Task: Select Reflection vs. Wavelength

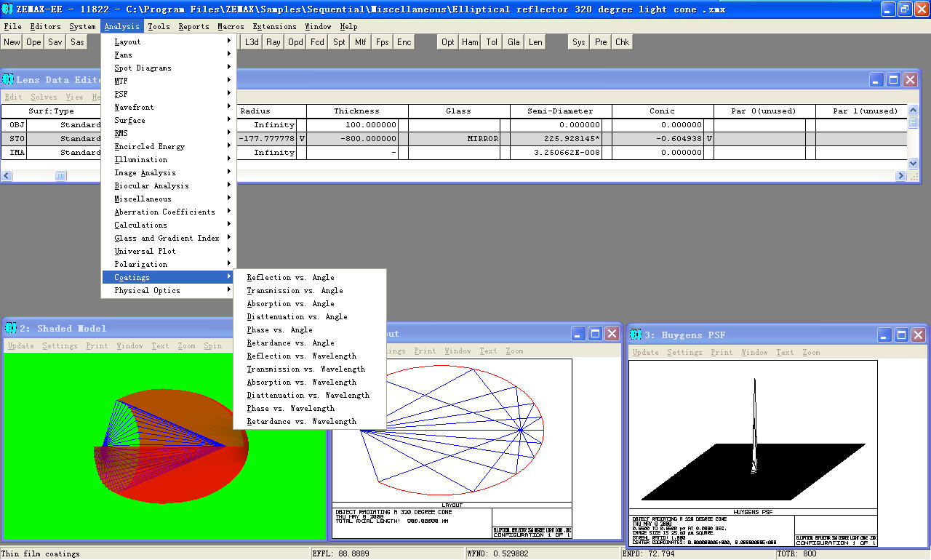Action: (310, 356)
